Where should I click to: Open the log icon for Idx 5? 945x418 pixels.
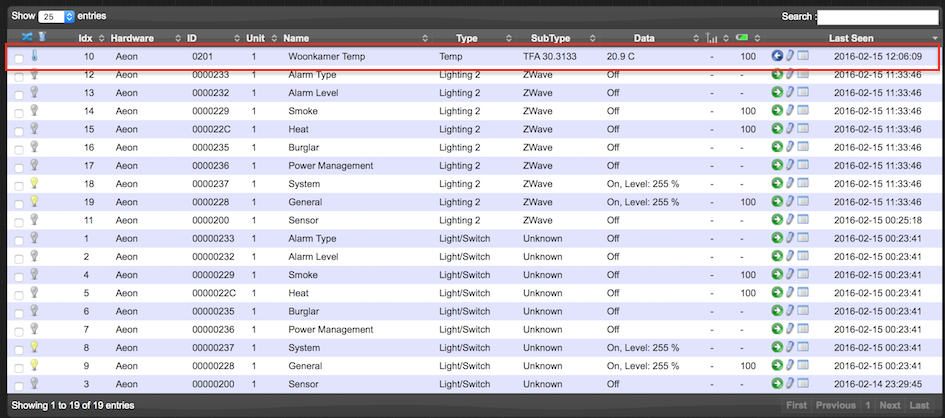803,292
